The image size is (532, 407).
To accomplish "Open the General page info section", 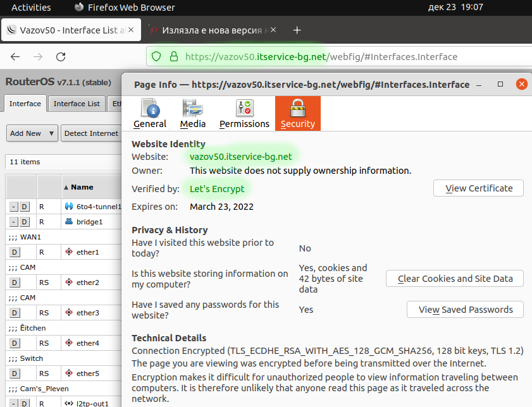I will (x=150, y=114).
